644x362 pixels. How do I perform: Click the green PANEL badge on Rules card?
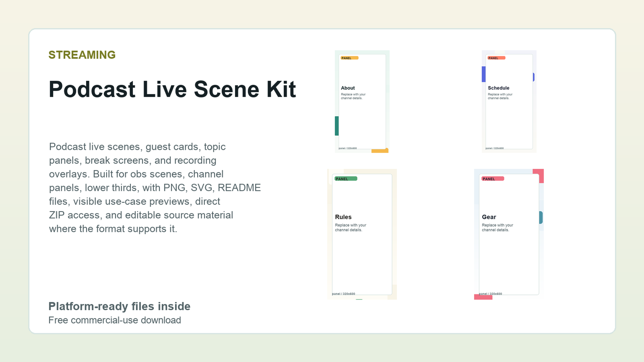click(346, 179)
